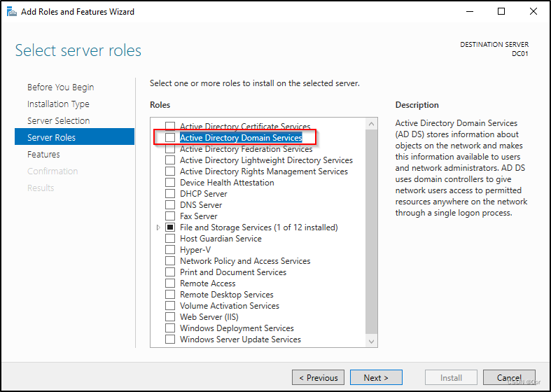Check Active Directory Domain Services checkbox
This screenshot has width=551, height=392.
click(x=170, y=138)
